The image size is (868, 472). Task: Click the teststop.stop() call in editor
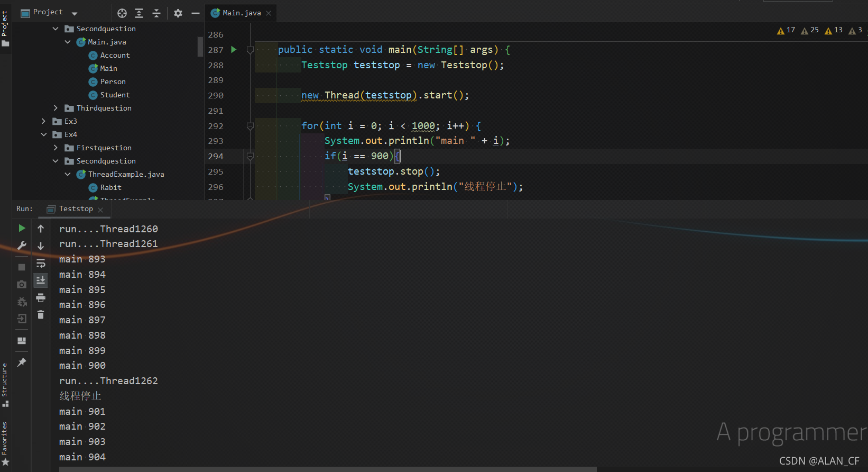[x=394, y=171]
